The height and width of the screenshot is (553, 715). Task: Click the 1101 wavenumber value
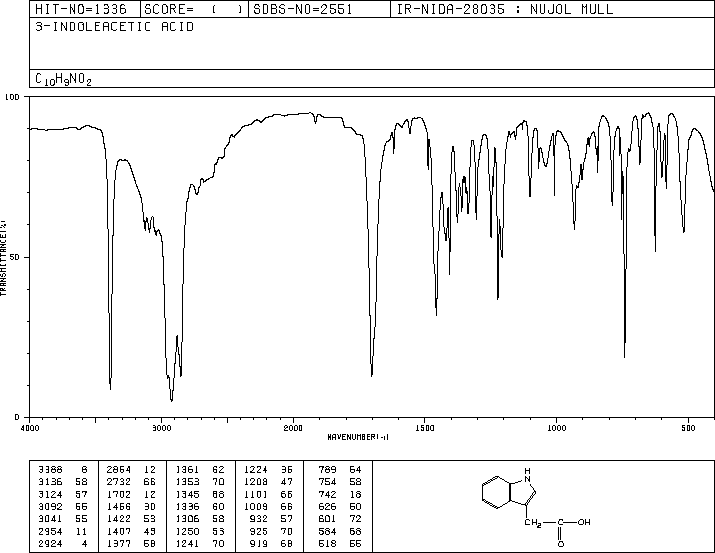click(255, 494)
